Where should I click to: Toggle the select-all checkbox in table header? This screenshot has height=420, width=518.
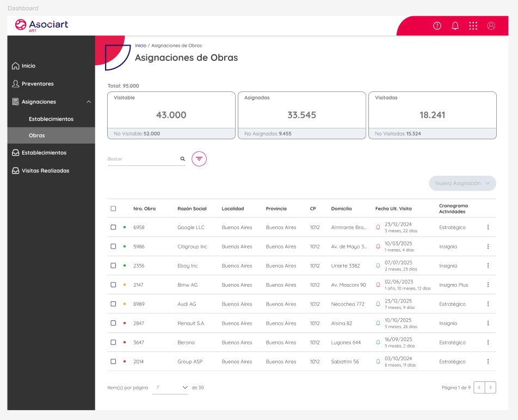113,208
